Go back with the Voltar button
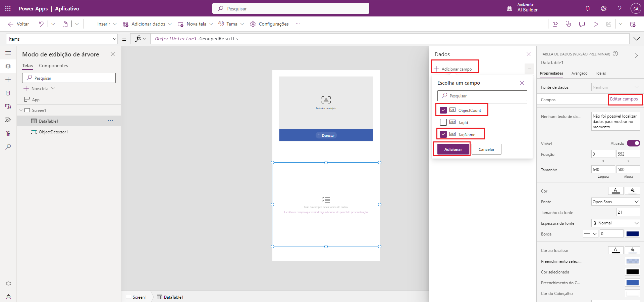The height and width of the screenshot is (302, 644). click(18, 24)
